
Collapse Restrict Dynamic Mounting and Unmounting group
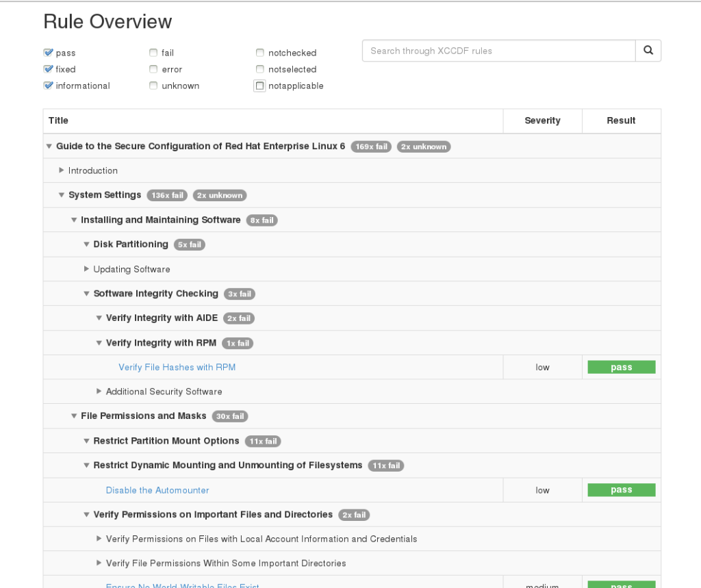click(87, 465)
